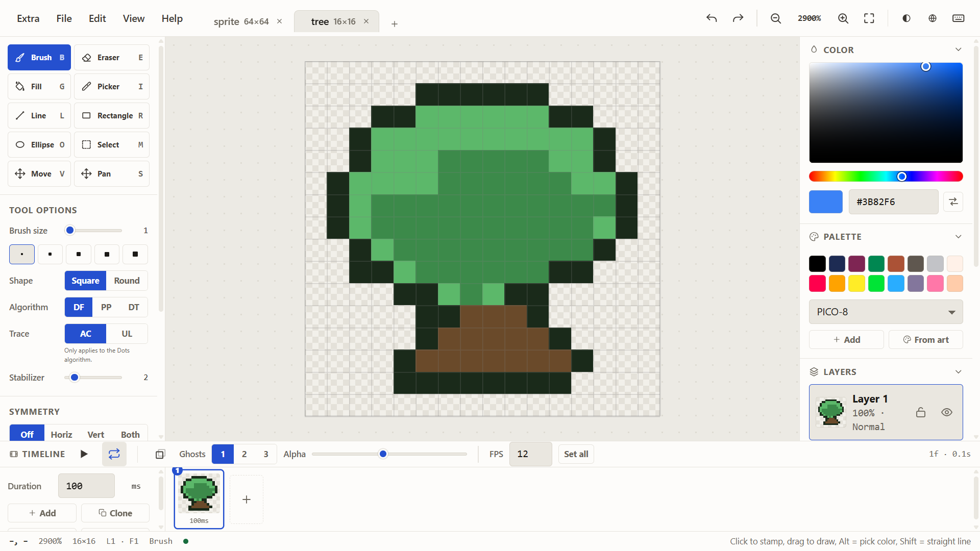Screen dimensions: 980x551
Task: Collapse the PALETTE panel
Action: click(958, 237)
